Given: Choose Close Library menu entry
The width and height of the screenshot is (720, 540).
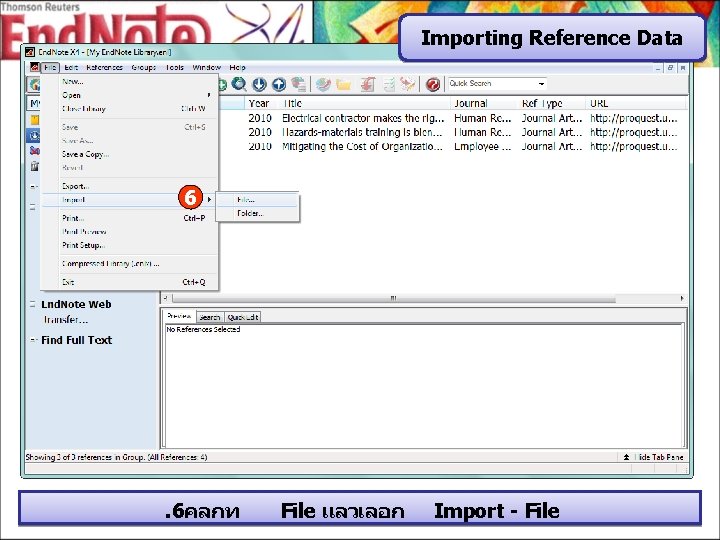Looking at the screenshot, I should point(129,109).
